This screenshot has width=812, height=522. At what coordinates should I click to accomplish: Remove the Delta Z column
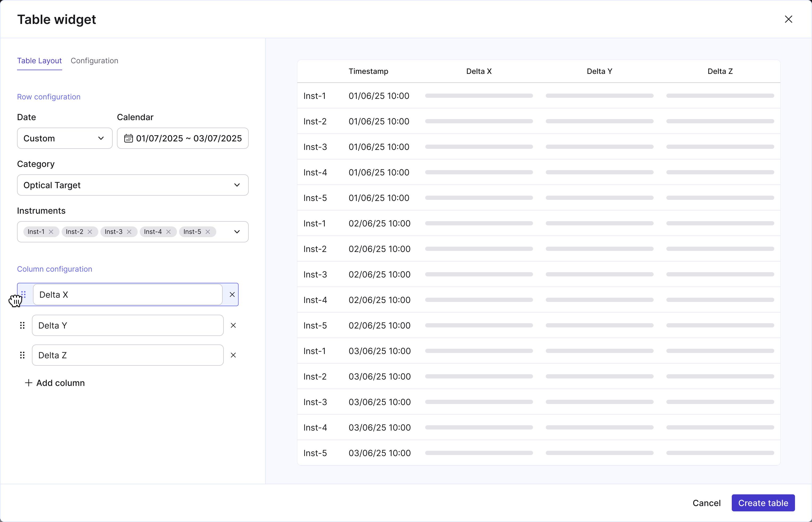pyautogui.click(x=233, y=355)
